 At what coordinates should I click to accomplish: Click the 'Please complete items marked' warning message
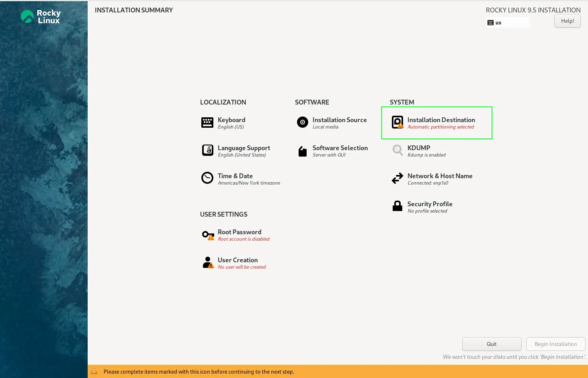pyautogui.click(x=199, y=372)
